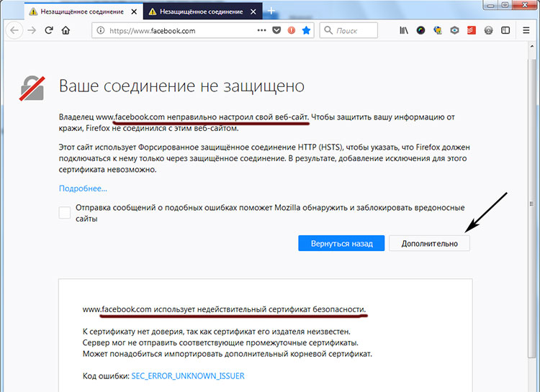Click the Вернуться назад button
The height and width of the screenshot is (392, 540).
tap(341, 243)
